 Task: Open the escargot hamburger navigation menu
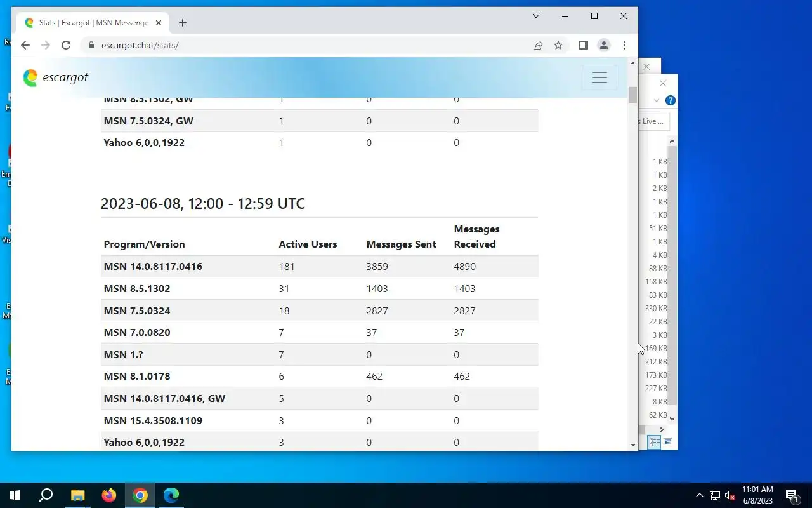pyautogui.click(x=599, y=77)
